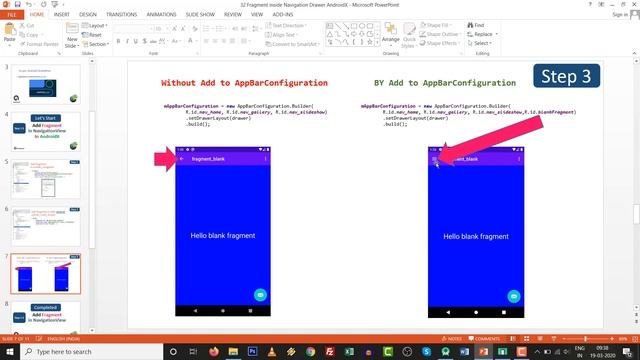Screen dimensions: 640x360
Task: Toggle Bold formatting
Action: click(x=118, y=41)
